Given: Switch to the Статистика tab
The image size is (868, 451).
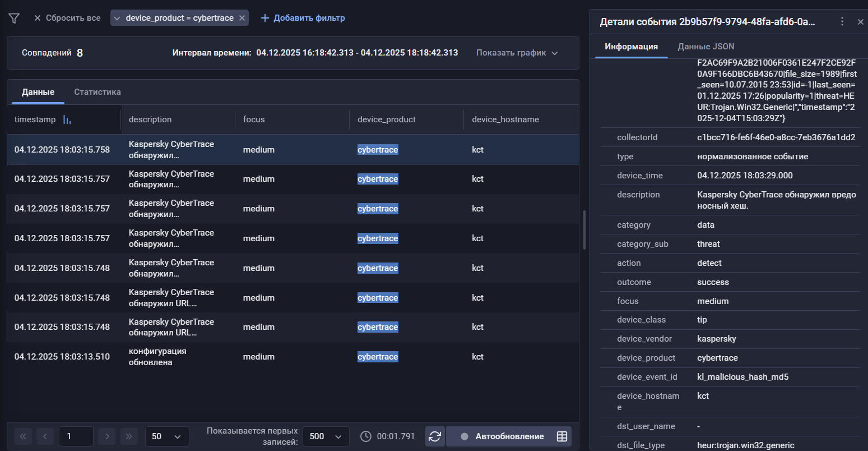Looking at the screenshot, I should click(97, 91).
